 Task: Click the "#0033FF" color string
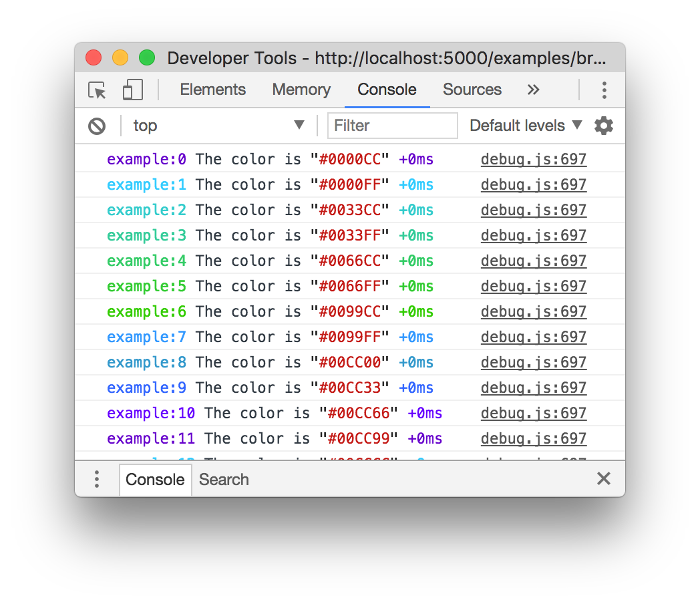click(x=350, y=236)
